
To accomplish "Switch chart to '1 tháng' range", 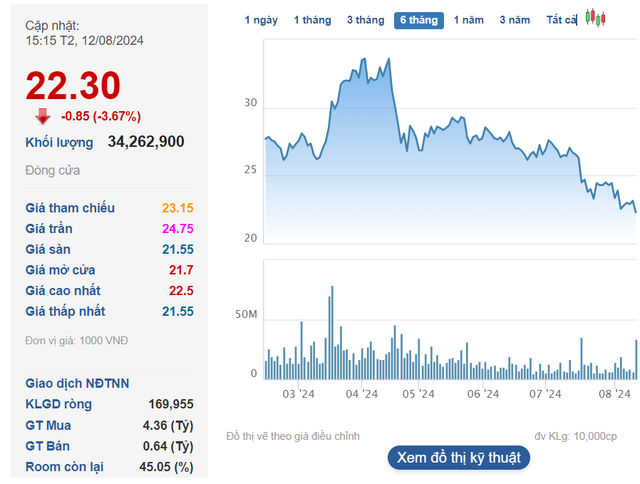I will coord(311,20).
